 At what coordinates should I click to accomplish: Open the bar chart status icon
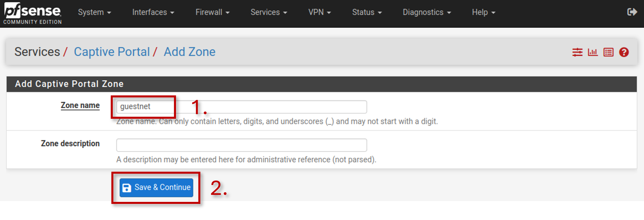pos(593,52)
